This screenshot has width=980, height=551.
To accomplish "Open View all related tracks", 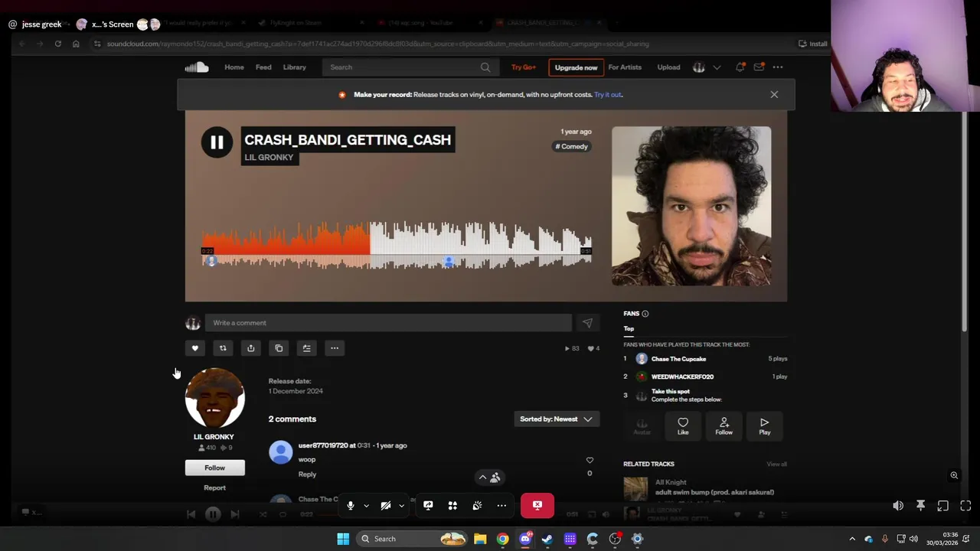I will pos(776,464).
